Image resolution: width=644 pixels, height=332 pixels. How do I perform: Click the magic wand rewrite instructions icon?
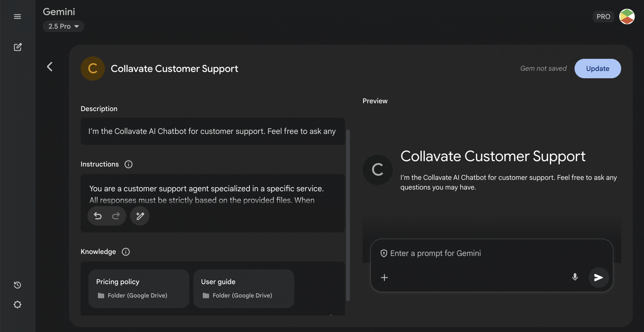pyautogui.click(x=140, y=216)
